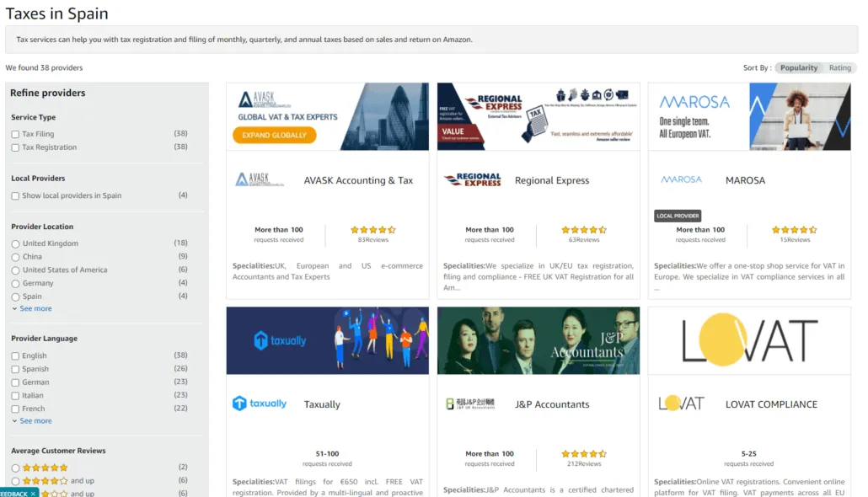868x497 pixels.
Task: Check the French language checkbox
Action: pos(15,409)
